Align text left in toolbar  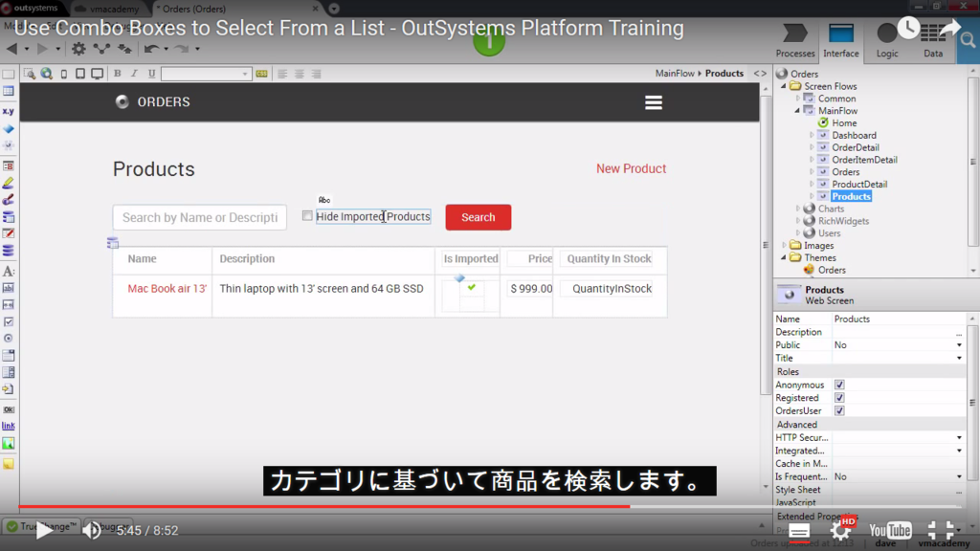(x=282, y=74)
